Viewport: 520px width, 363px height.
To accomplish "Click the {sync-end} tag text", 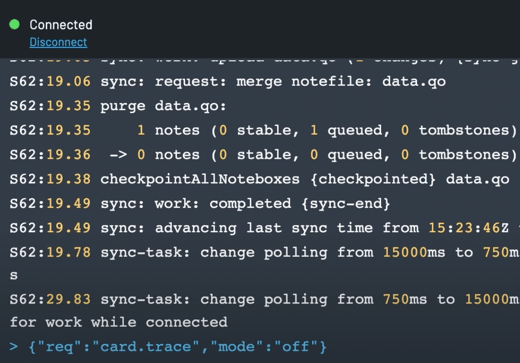I will 346,204.
